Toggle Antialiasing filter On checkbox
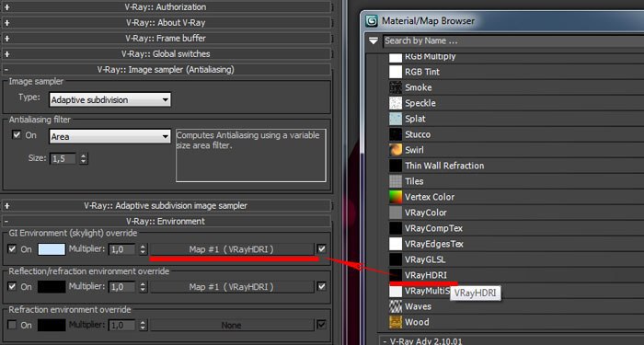This screenshot has height=345, width=644. 16,134
